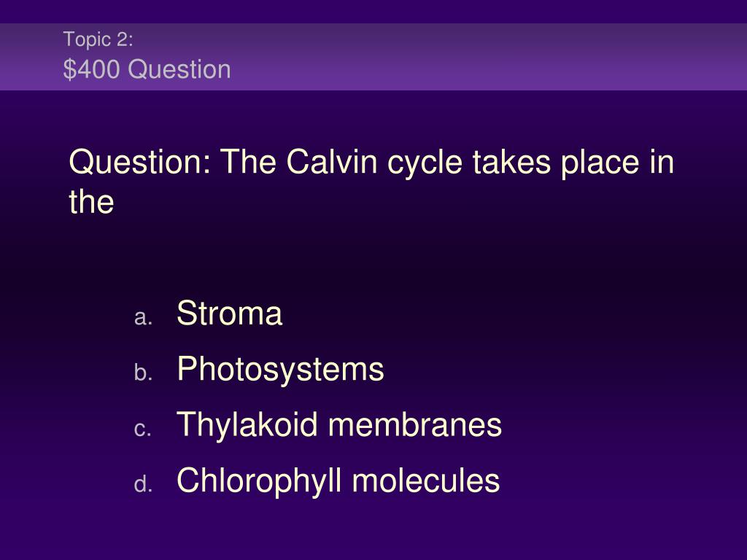Select Chlorophyll molecules option
This screenshot has height=560, width=747.
pyautogui.click(x=338, y=481)
